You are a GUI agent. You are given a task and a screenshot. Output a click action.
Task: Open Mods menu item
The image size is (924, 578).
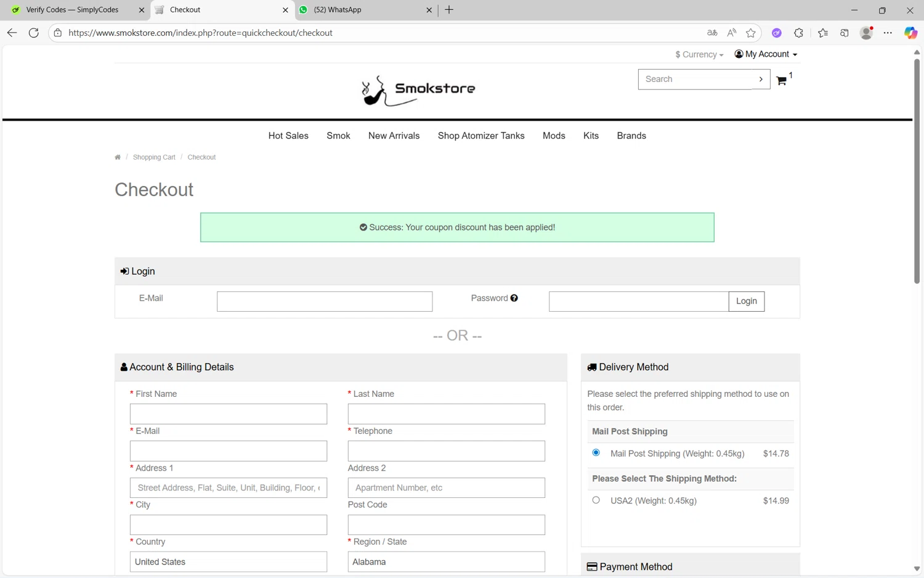click(554, 136)
